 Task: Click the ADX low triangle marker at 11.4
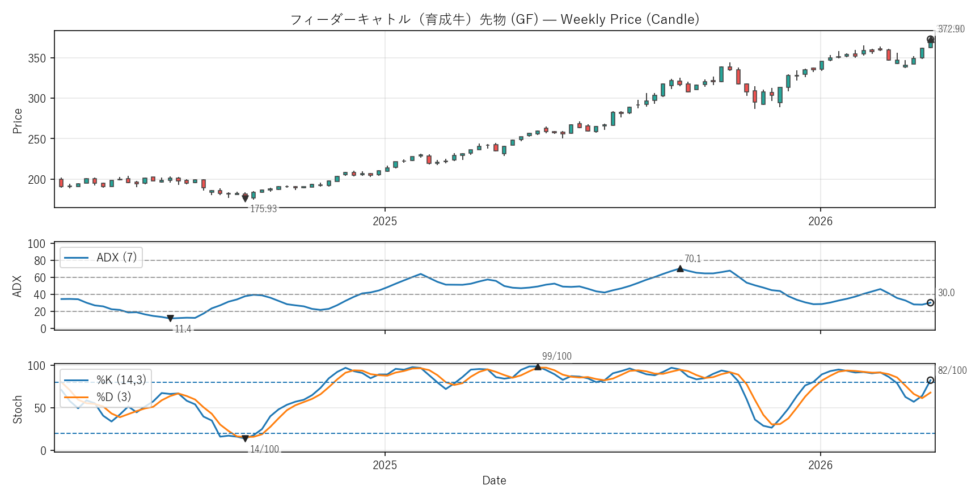click(x=170, y=319)
